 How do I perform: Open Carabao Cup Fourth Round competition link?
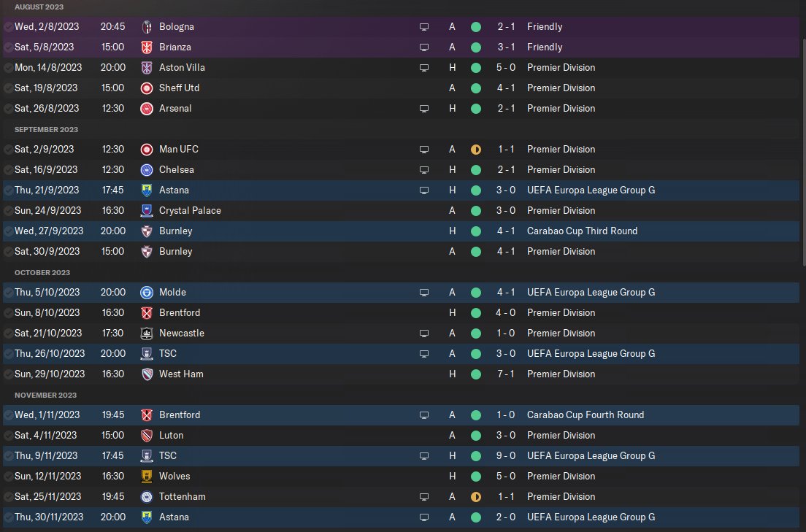[x=585, y=415]
